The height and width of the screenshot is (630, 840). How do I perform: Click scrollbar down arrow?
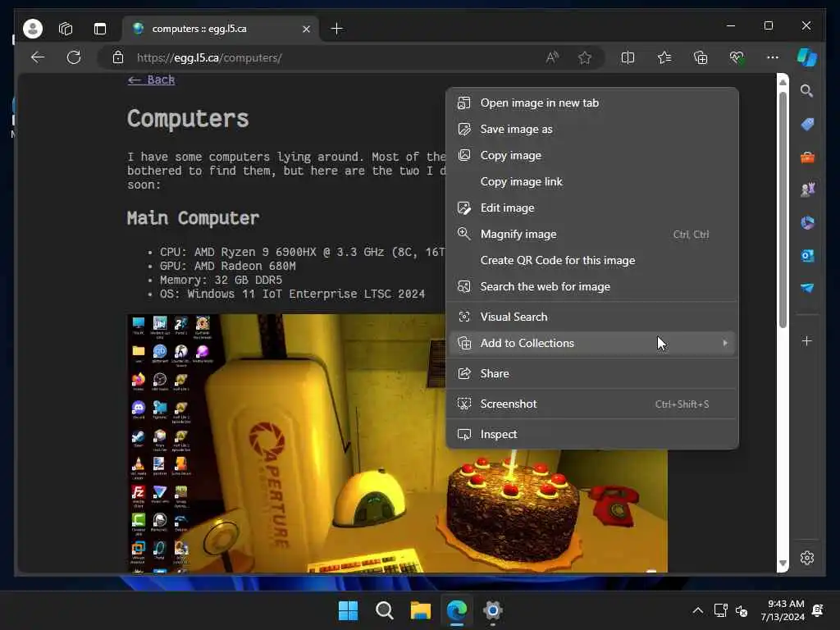click(x=783, y=564)
